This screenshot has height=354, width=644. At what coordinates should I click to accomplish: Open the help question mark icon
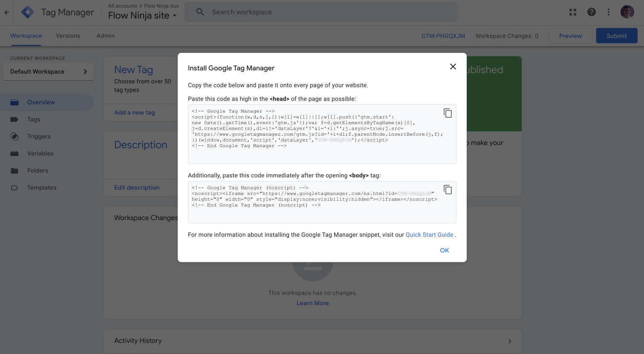click(592, 12)
